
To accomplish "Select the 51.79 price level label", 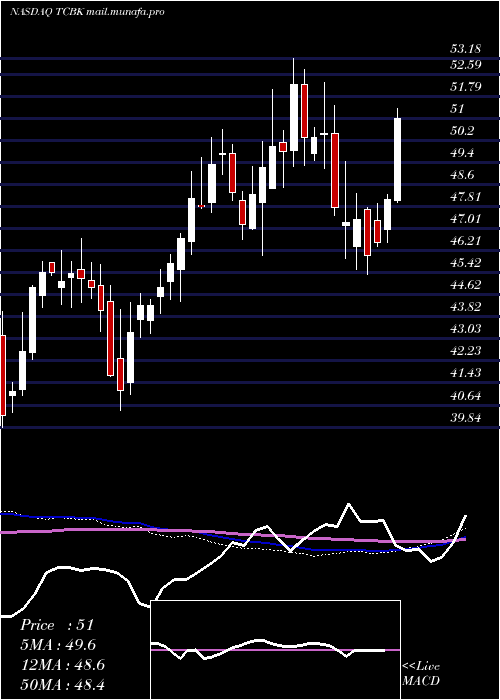I will [x=466, y=87].
